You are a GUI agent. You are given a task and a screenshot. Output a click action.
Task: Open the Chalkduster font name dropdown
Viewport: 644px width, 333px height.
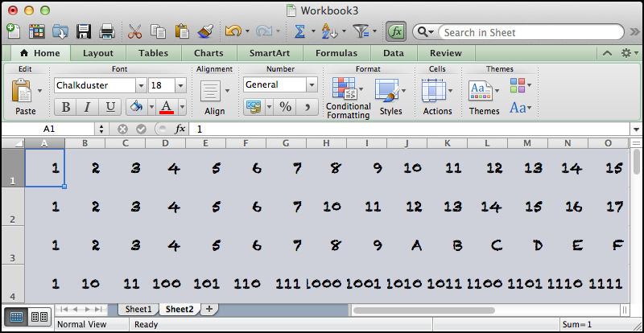point(141,85)
